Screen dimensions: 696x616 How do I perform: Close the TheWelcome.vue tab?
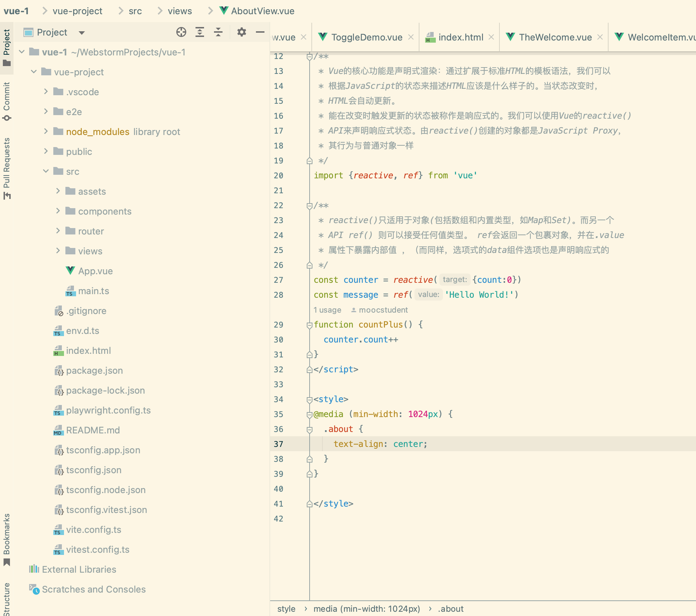600,37
